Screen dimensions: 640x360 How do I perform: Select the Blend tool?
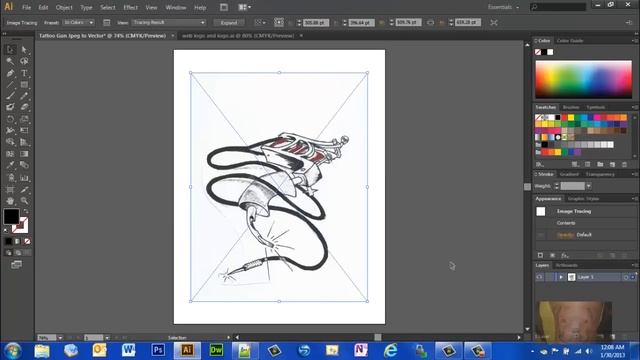tap(24, 165)
